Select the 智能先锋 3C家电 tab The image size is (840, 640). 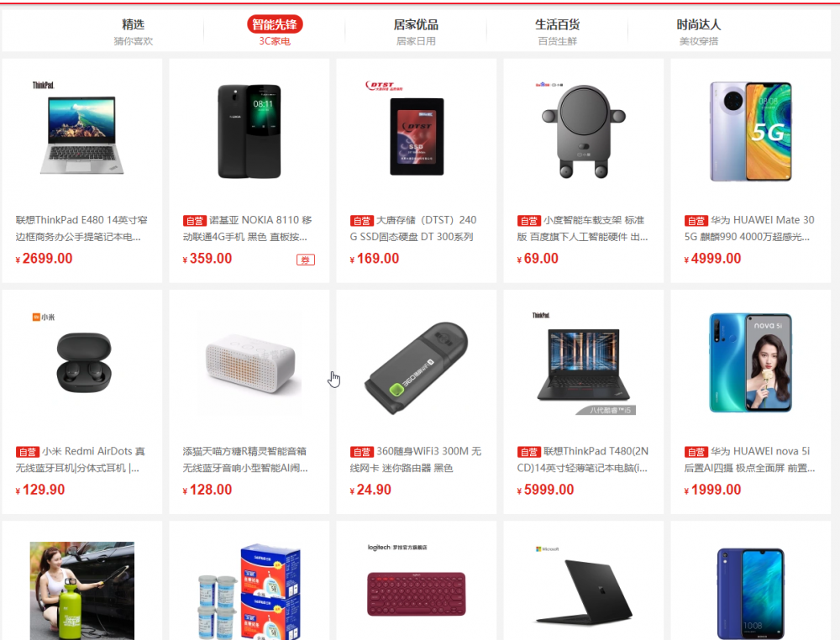click(x=275, y=32)
